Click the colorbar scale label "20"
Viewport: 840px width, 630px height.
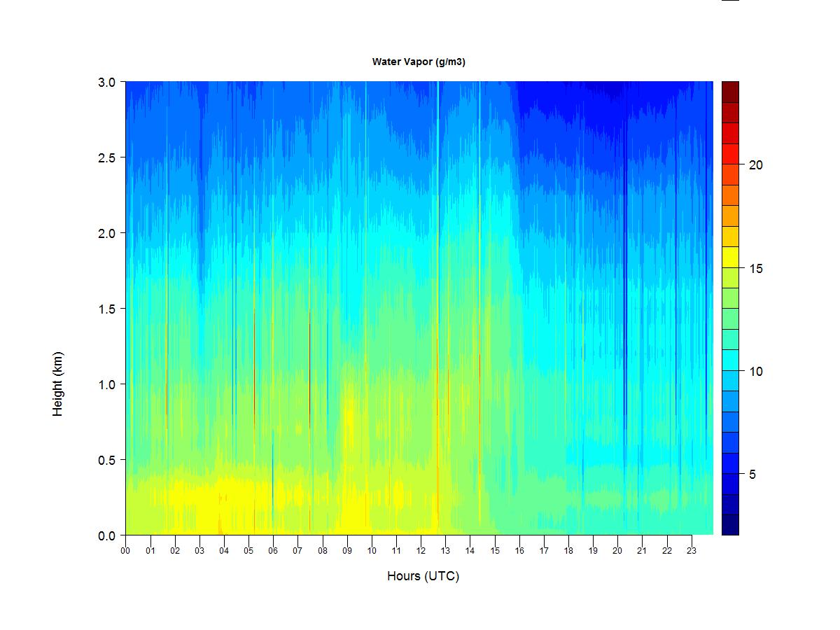pyautogui.click(x=756, y=165)
